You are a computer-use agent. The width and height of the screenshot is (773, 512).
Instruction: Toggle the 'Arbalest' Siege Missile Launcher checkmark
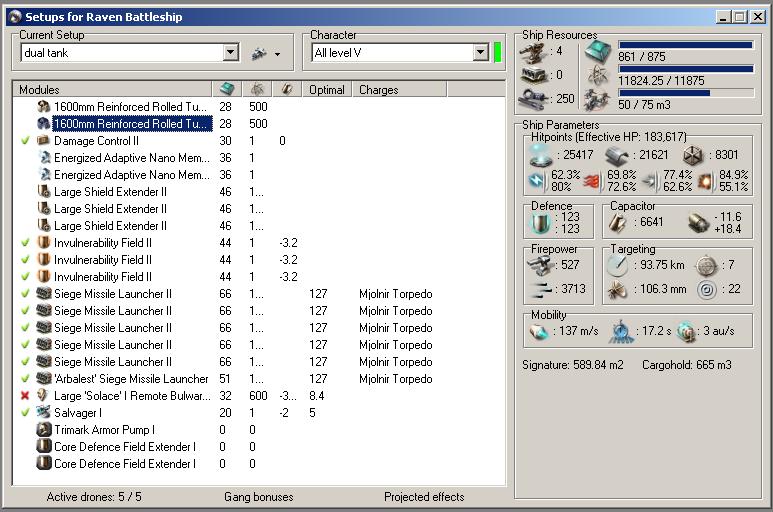pyautogui.click(x=25, y=379)
